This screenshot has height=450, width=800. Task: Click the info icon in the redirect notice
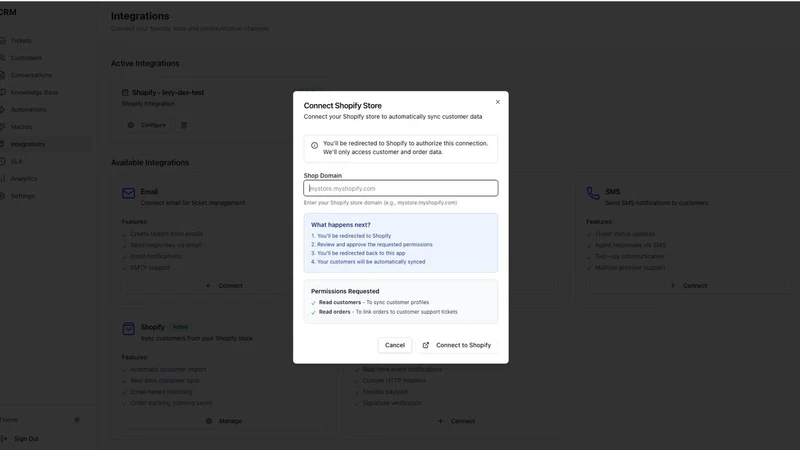coord(314,145)
